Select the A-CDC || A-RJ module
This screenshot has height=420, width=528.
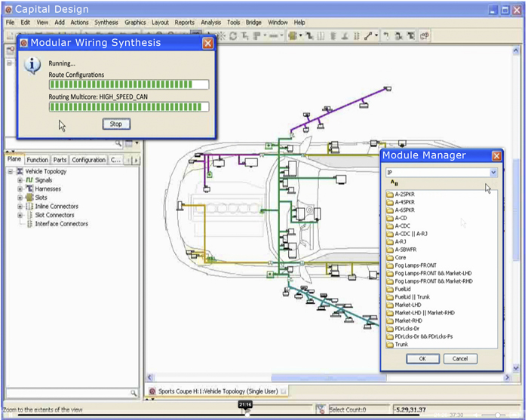[411, 234]
